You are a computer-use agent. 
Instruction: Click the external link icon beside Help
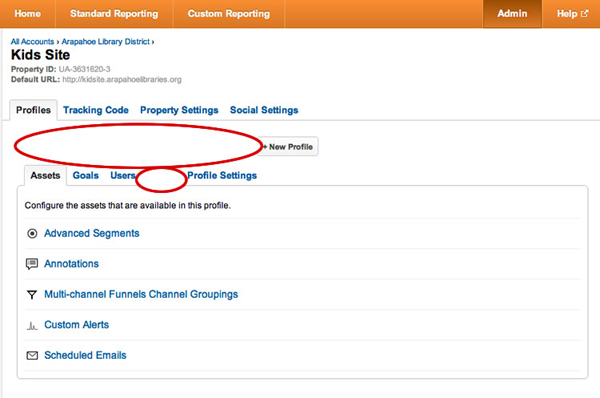click(584, 13)
